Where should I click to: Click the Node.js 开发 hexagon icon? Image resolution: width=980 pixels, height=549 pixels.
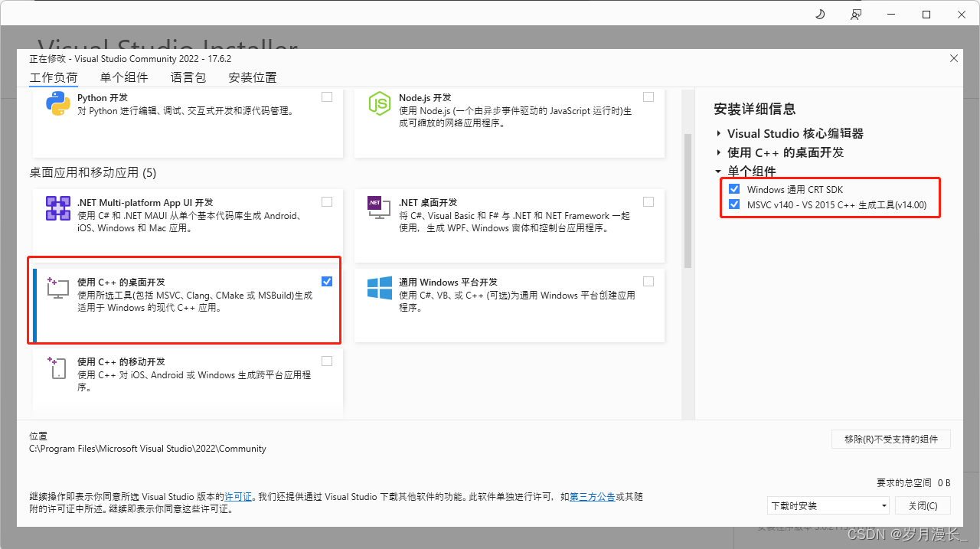(x=380, y=104)
